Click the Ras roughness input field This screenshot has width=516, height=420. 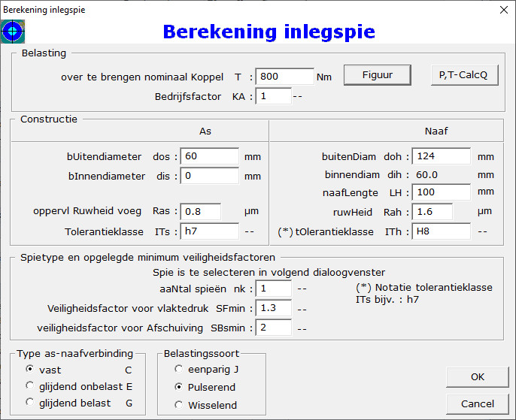click(200, 212)
